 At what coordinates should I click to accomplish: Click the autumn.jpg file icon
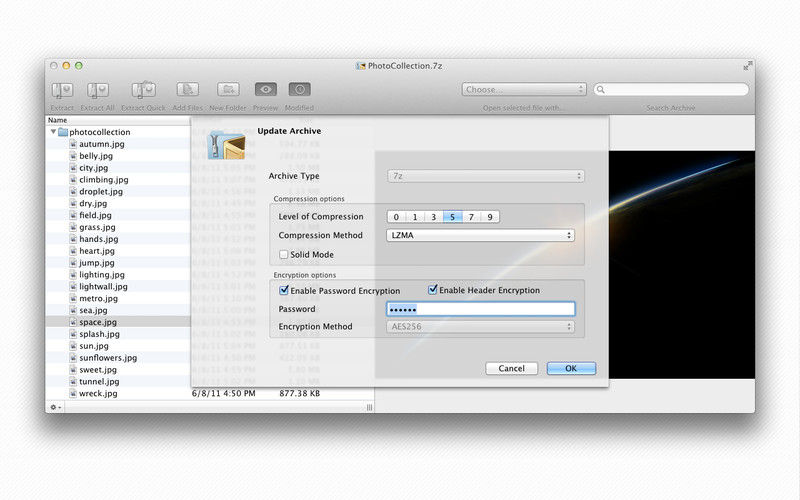tap(73, 144)
